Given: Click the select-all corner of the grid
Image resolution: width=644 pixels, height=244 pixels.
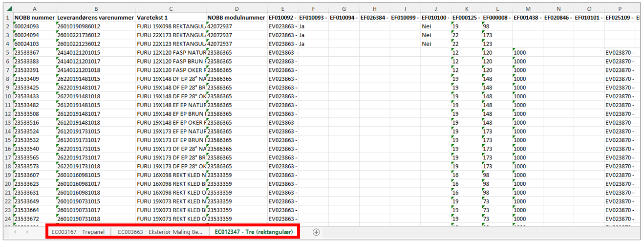Looking at the screenshot, I should pyautogui.click(x=7, y=9).
